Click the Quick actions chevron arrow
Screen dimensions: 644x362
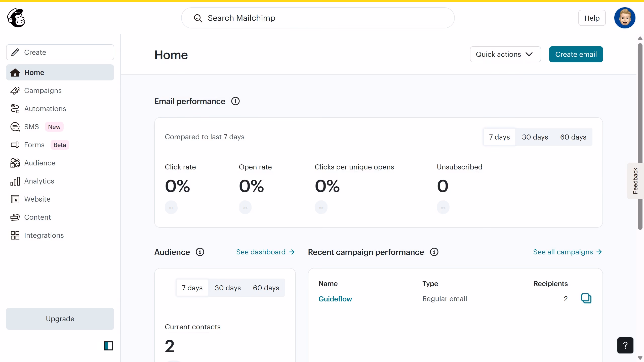tap(529, 54)
